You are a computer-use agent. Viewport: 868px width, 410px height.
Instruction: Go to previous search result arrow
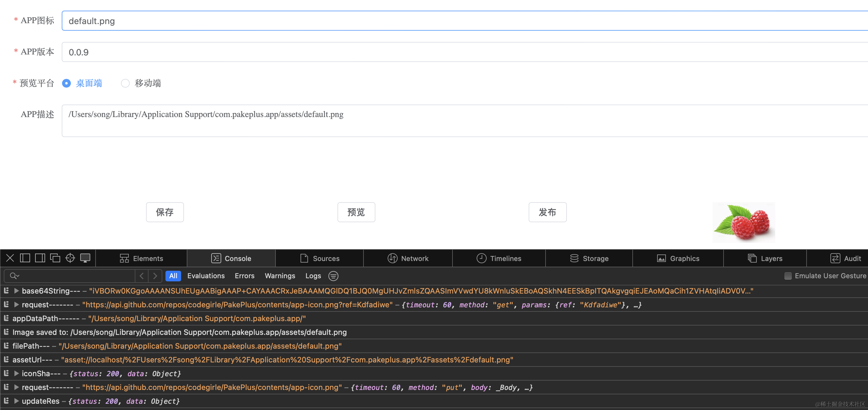142,276
